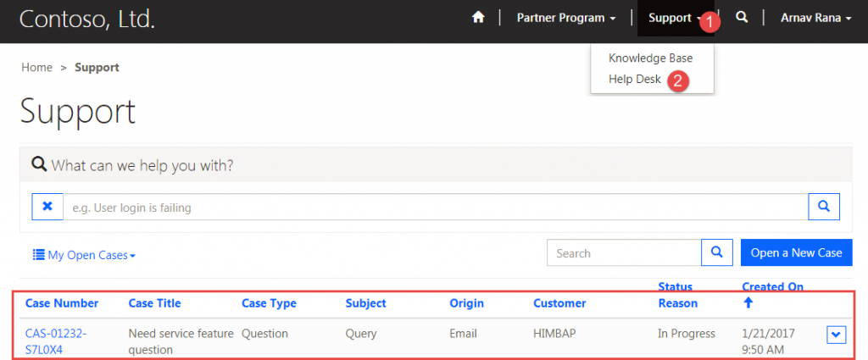Select the 'Email' origin cell

[x=463, y=334]
